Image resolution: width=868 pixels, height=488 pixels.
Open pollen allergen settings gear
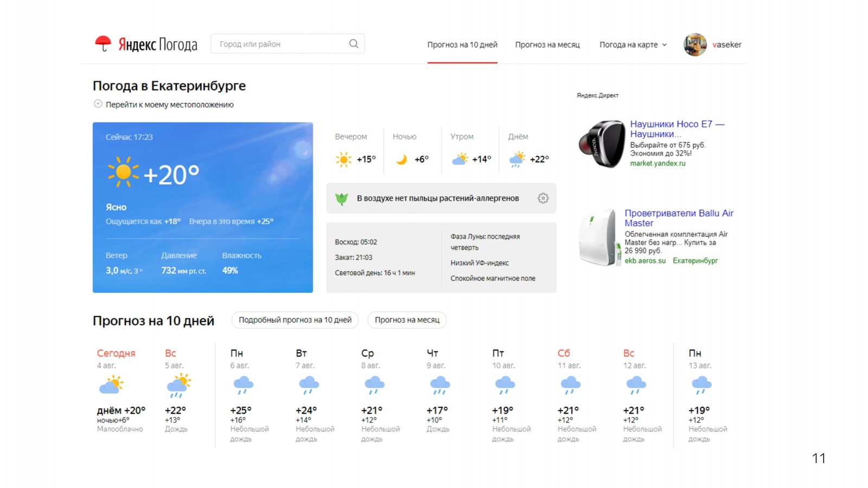(543, 198)
